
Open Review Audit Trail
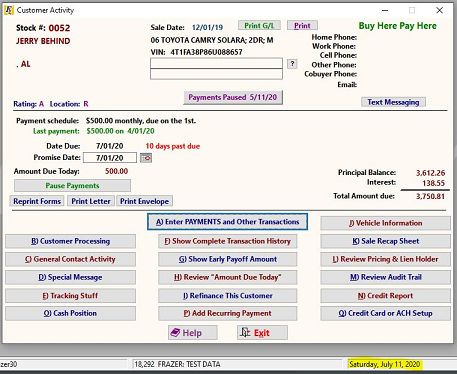385,277
